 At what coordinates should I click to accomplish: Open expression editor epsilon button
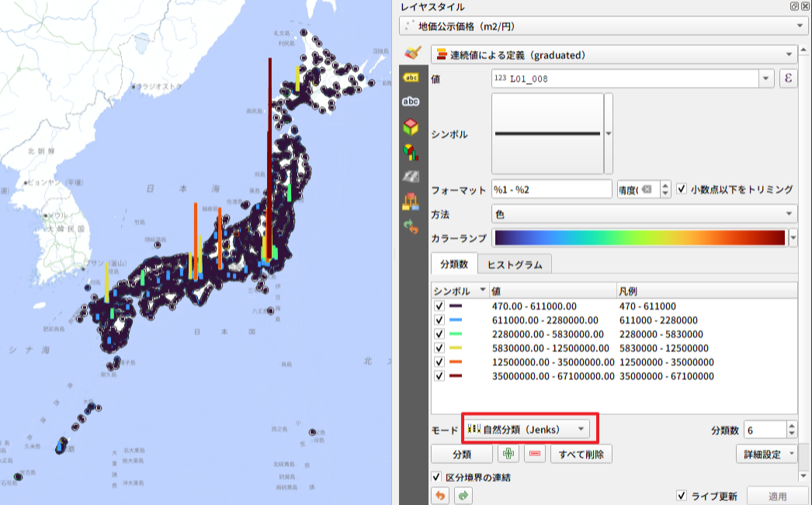pos(789,78)
